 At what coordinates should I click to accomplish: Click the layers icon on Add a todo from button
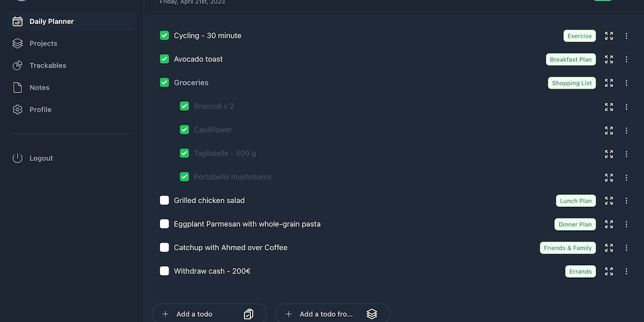click(372, 314)
